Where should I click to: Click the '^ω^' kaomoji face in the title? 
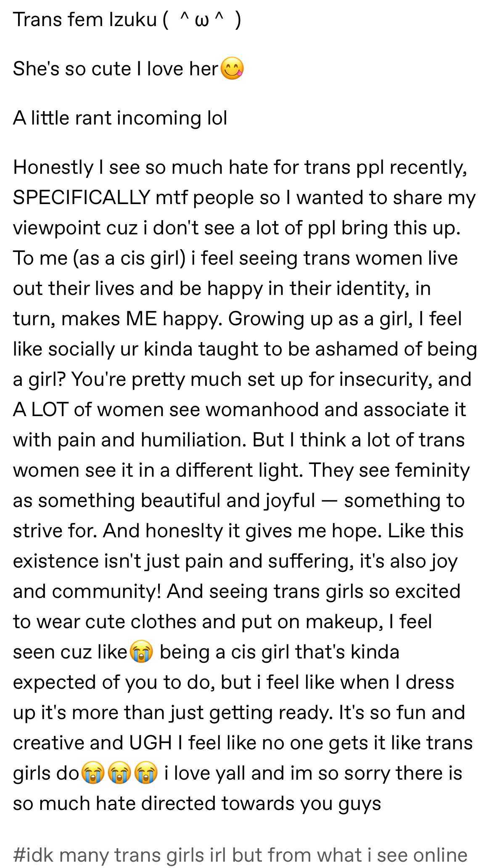point(202,19)
